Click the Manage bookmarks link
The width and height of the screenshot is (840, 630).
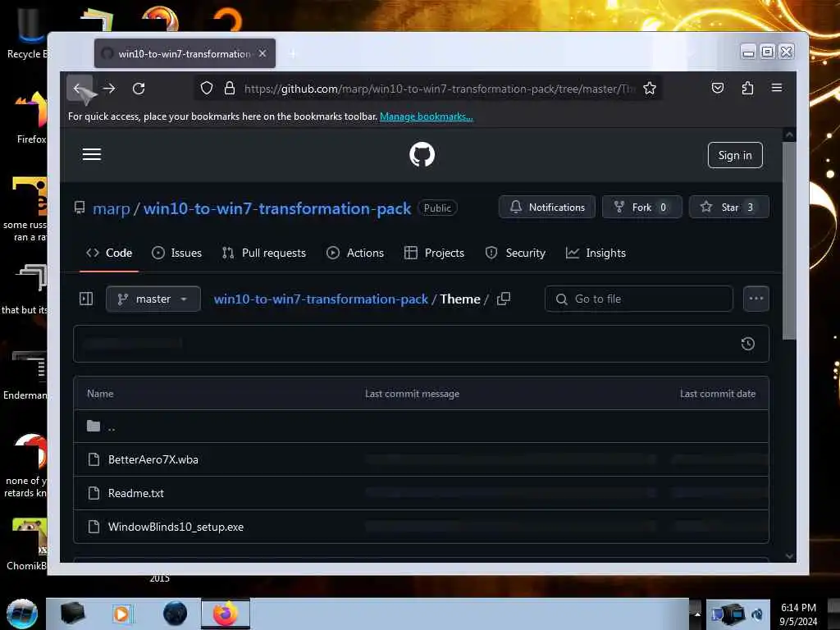(426, 116)
